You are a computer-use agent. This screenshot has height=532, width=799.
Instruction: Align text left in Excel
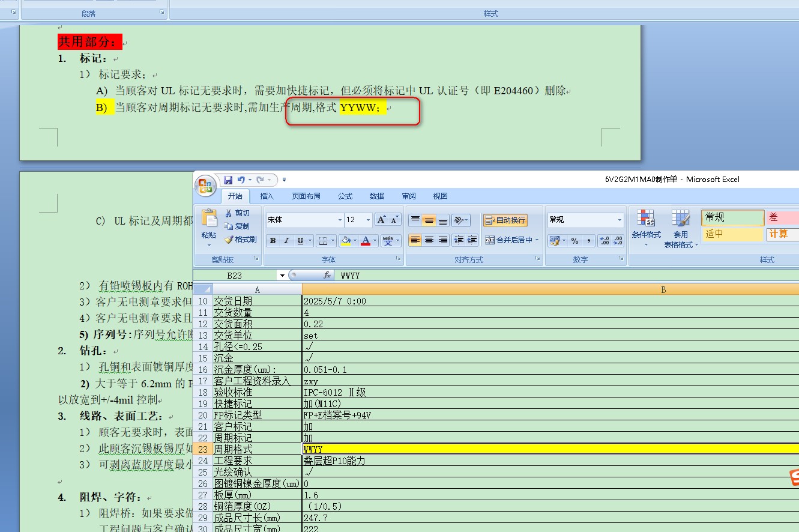[415, 240]
